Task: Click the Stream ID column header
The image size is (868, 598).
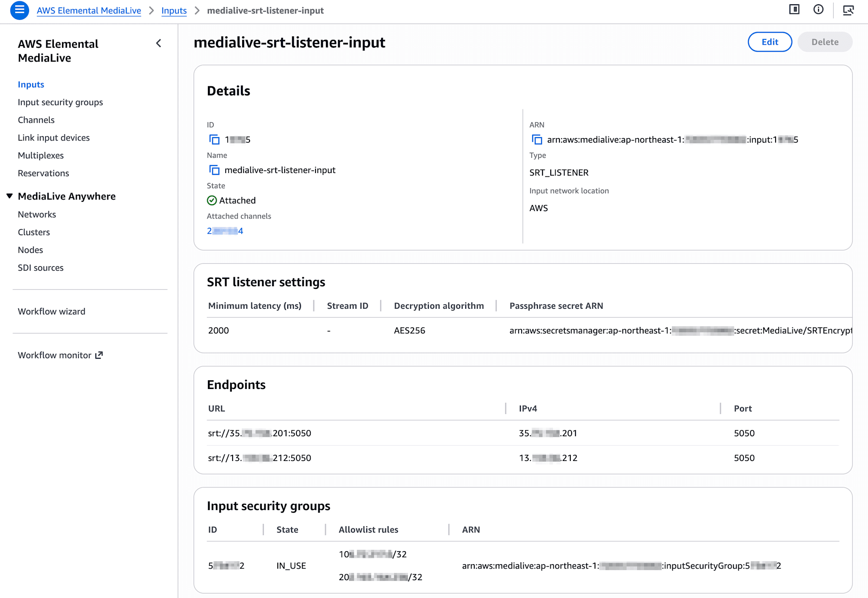Action: (x=348, y=306)
